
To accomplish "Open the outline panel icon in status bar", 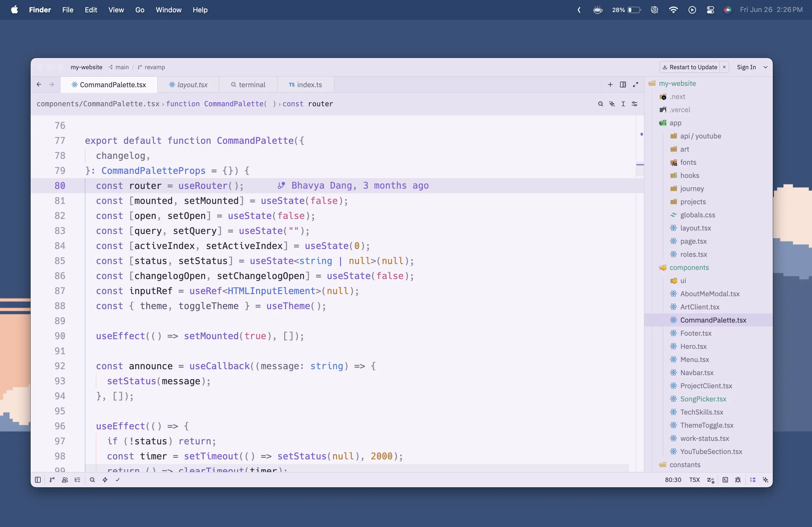I will tap(77, 480).
